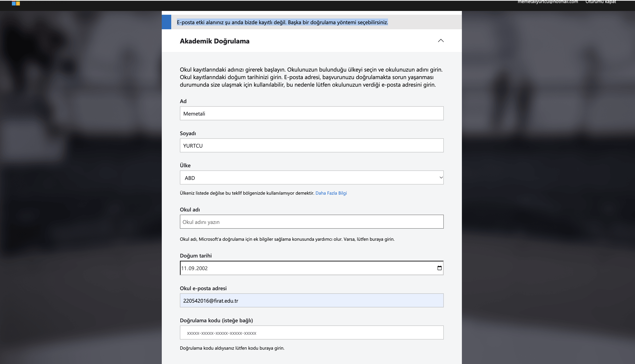This screenshot has height=364, width=635.
Task: Collapse the Akademik Doğrulama section chevron
Action: coord(441,41)
